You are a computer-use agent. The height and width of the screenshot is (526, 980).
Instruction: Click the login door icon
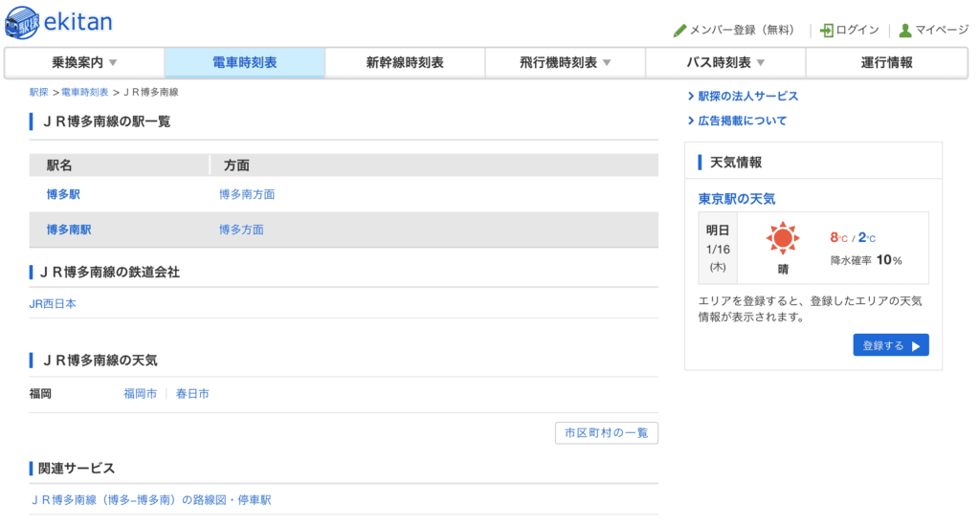[x=827, y=31]
